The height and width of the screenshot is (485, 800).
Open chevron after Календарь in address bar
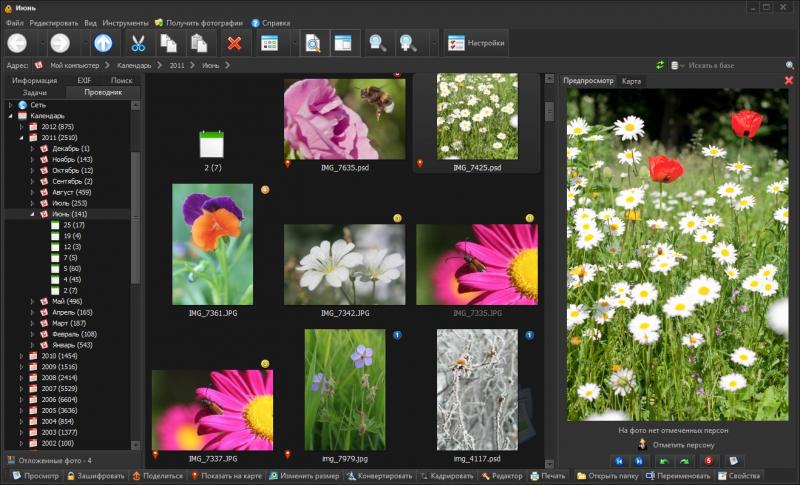160,65
